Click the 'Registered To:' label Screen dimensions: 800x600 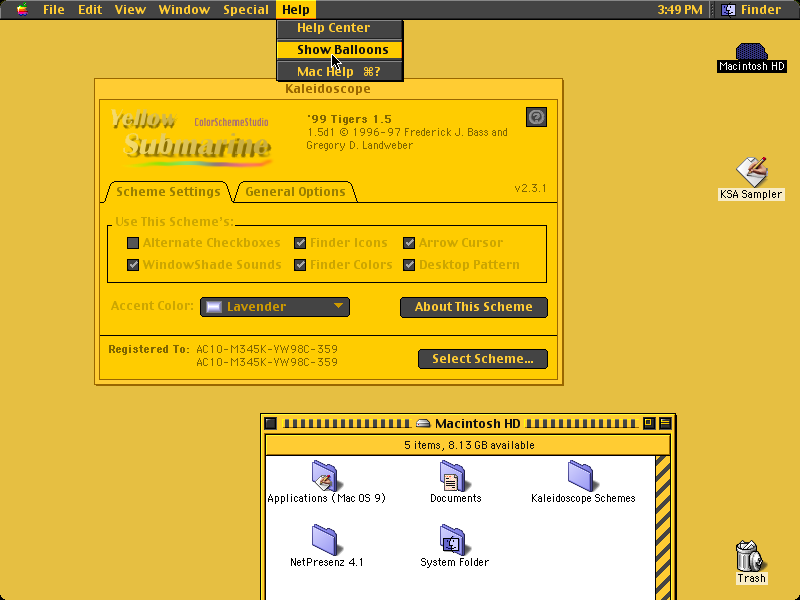coord(149,349)
